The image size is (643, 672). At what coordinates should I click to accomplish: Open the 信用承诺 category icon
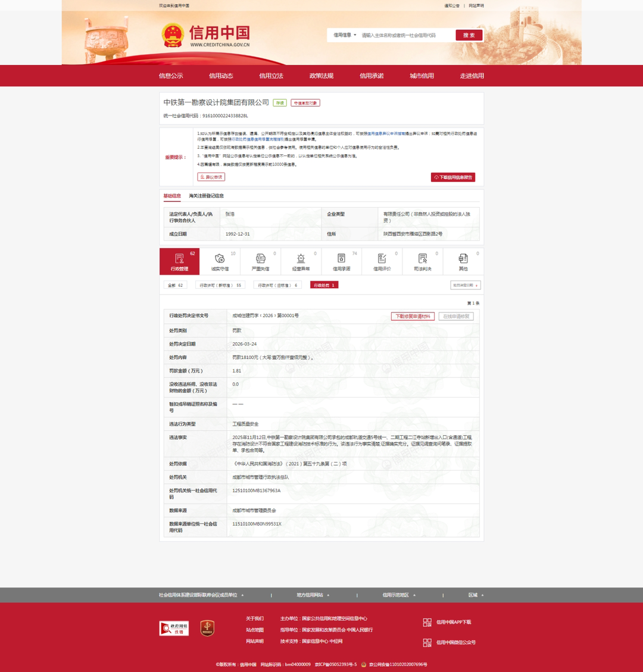(x=341, y=258)
